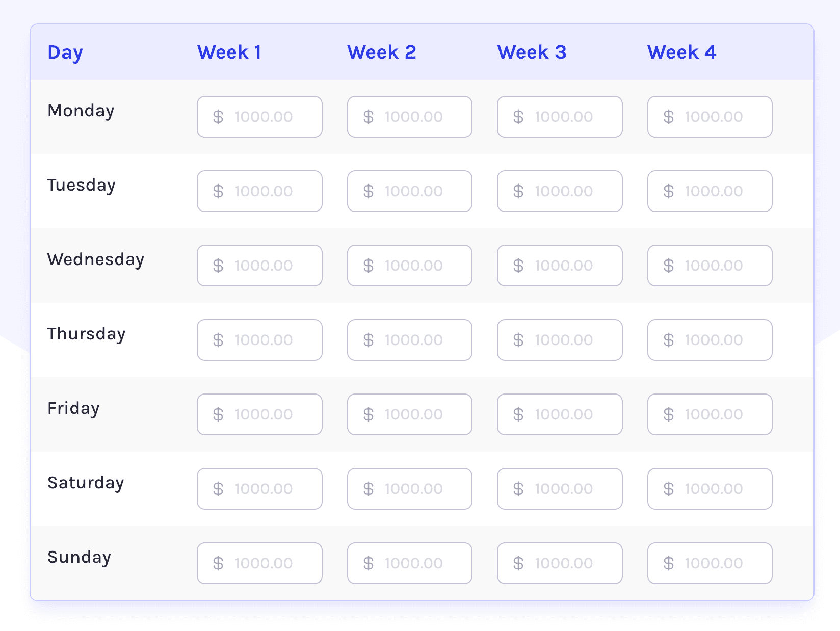The height and width of the screenshot is (631, 840).
Task: Click the Day column header
Action: (65, 52)
